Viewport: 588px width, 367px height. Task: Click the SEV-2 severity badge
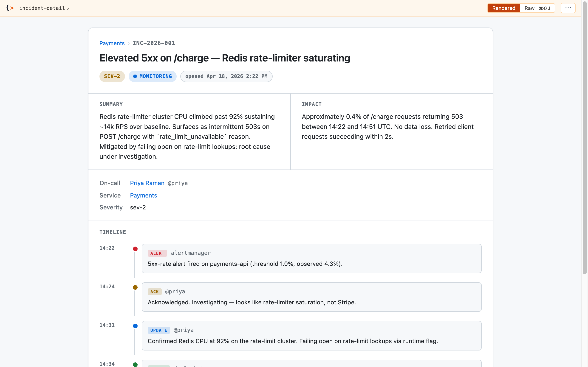(112, 76)
